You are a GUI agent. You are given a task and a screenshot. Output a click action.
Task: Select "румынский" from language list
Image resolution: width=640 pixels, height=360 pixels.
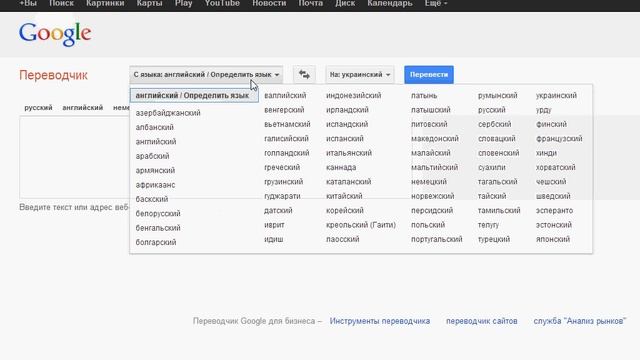point(498,96)
